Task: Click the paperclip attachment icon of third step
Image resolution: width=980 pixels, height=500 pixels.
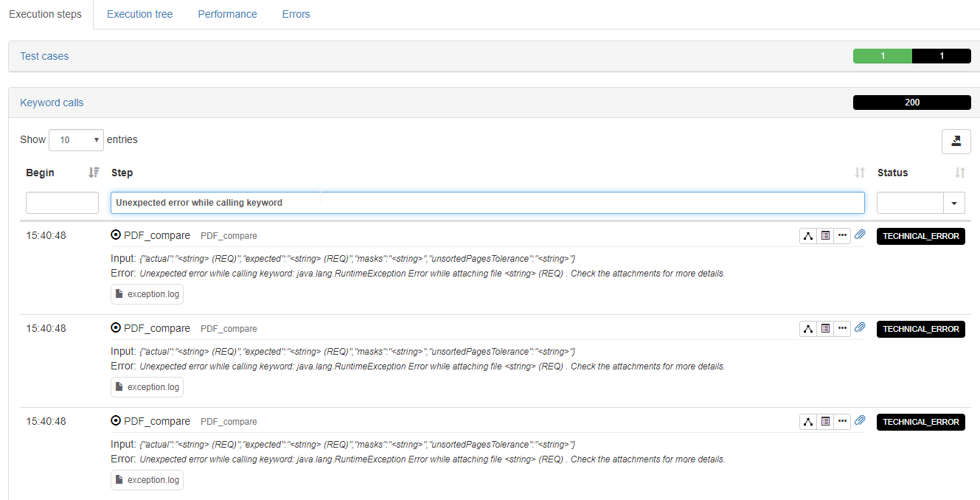Action: pos(860,421)
